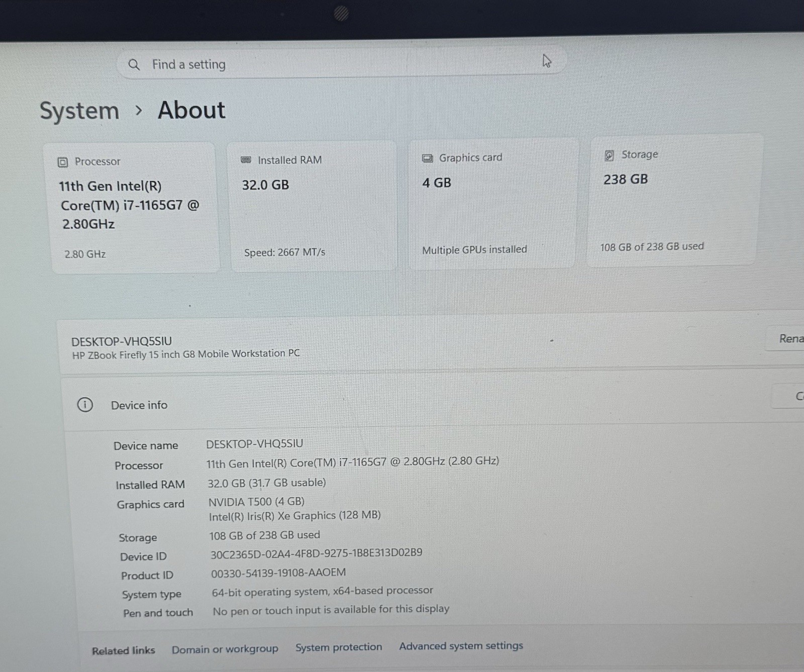Select Processor value in Device info list
The width and height of the screenshot is (804, 672).
click(x=353, y=462)
